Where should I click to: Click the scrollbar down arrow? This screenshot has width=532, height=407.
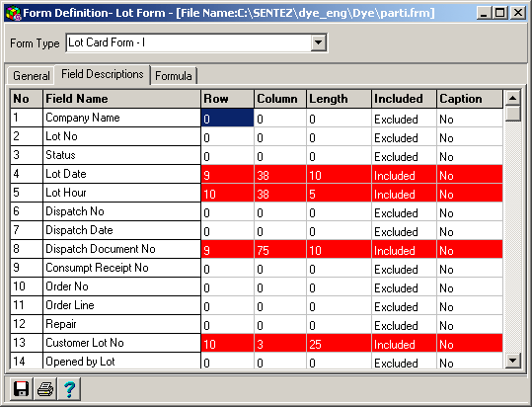[x=512, y=360]
